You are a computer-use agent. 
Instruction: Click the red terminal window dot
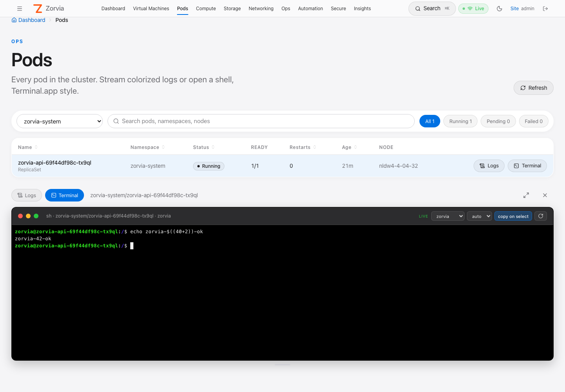(x=20, y=216)
